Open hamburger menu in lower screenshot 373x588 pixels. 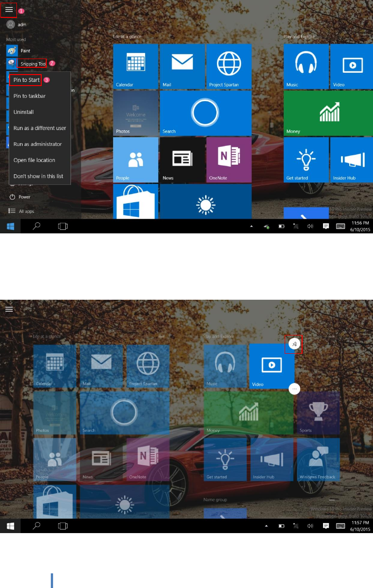tap(9, 309)
